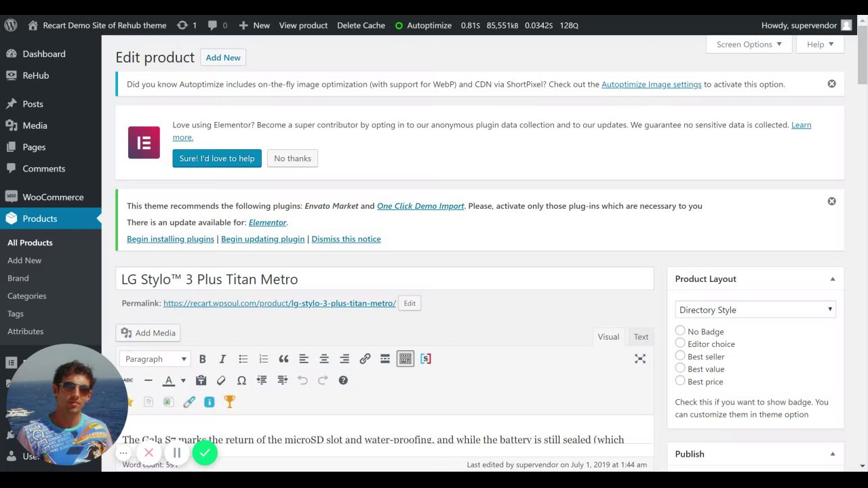Open the text color picker arrow

[182, 380]
